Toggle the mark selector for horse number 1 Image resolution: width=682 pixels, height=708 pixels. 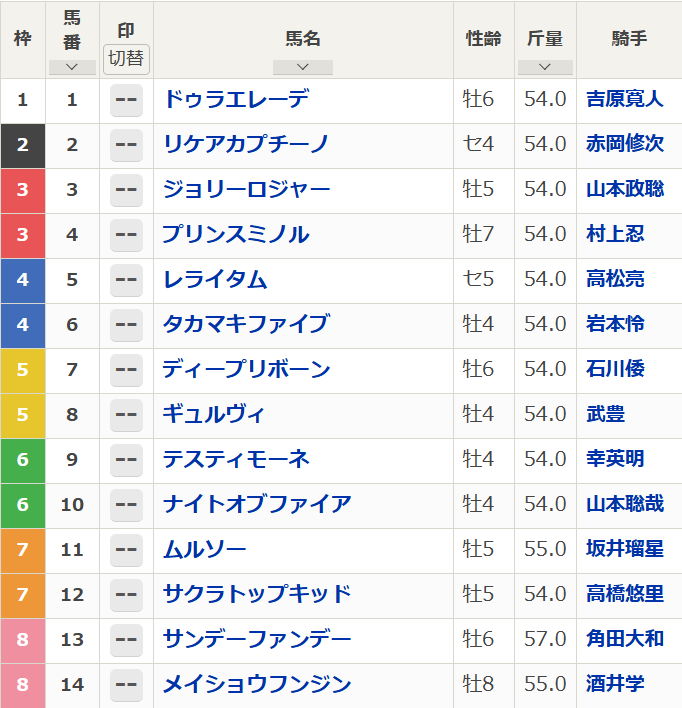[126, 100]
